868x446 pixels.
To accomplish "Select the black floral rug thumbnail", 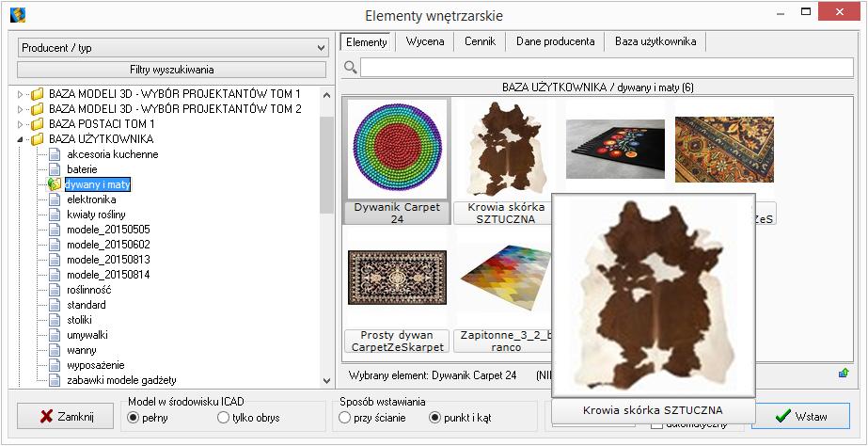I will click(x=615, y=149).
